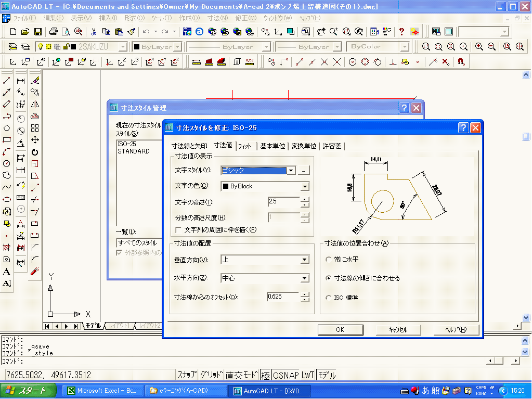Screen dimensions: 532x399
Task: Switch to the 寸法線と矢印 tab
Action: pos(189,146)
